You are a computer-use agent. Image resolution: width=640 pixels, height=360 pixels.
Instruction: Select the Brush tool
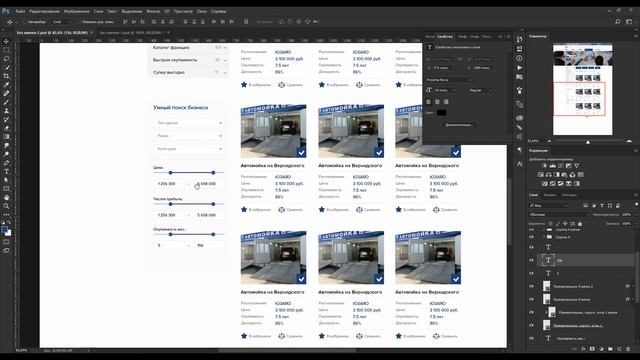(6, 102)
